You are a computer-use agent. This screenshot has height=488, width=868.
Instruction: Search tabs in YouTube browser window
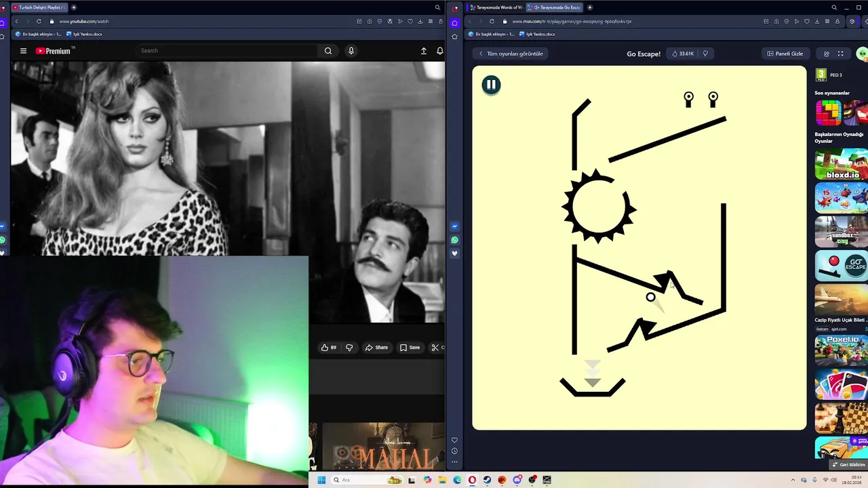coord(437,7)
